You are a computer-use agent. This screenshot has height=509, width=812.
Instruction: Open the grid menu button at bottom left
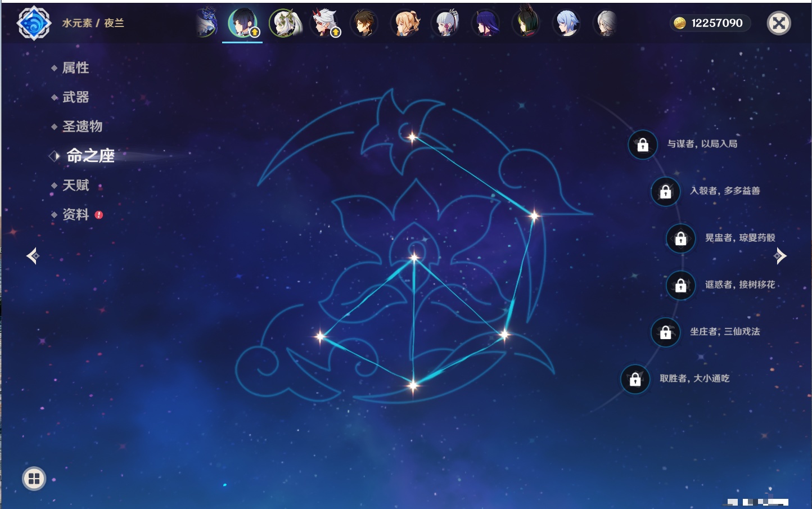pyautogui.click(x=34, y=479)
